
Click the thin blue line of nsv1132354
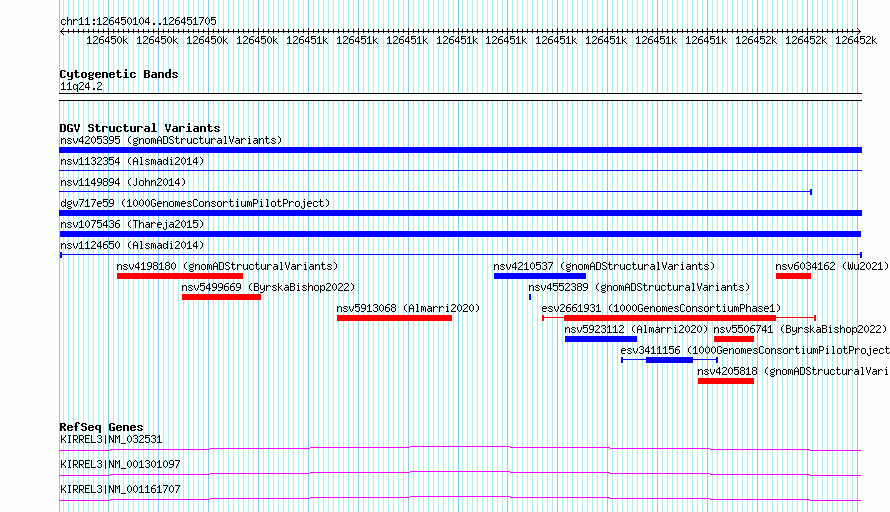460,170
